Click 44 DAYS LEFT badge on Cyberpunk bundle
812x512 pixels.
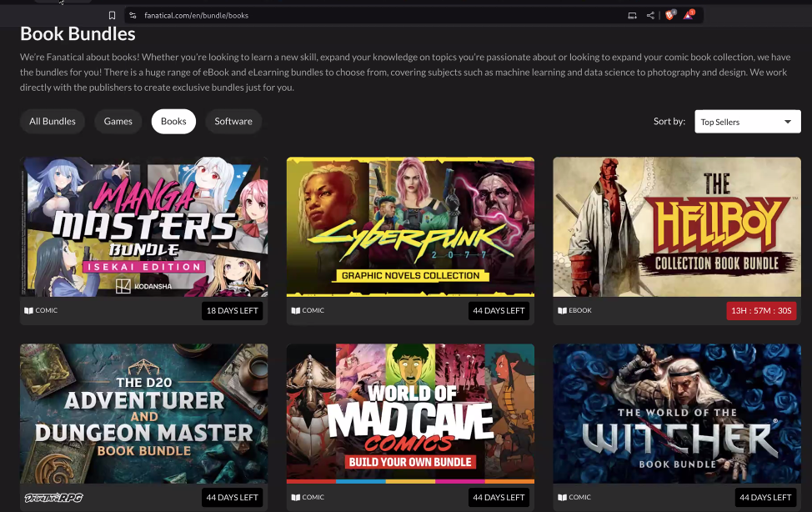coord(499,310)
